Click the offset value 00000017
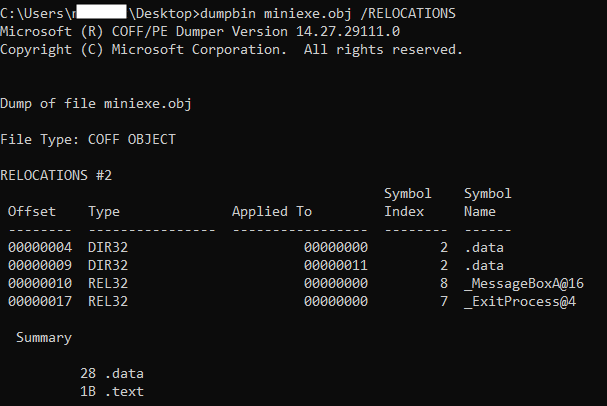 [x=40, y=301]
